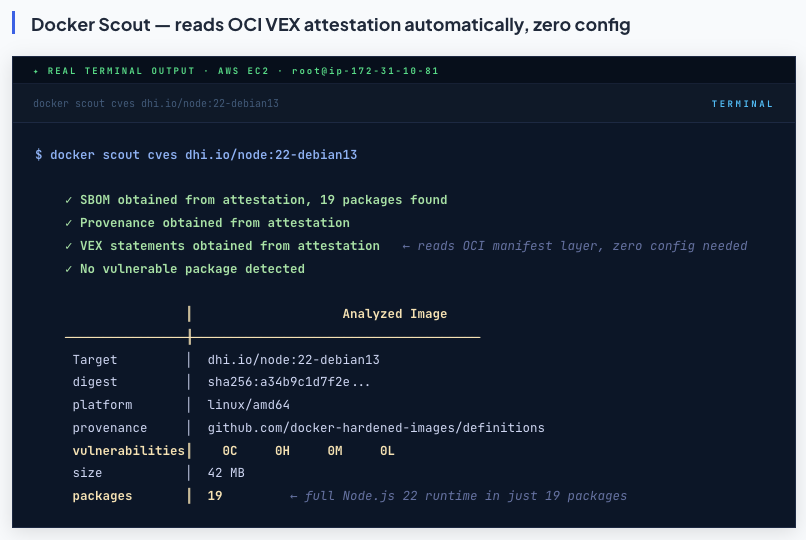This screenshot has width=806, height=540.
Task: Click the Docker Scout section heading
Action: coord(331,25)
